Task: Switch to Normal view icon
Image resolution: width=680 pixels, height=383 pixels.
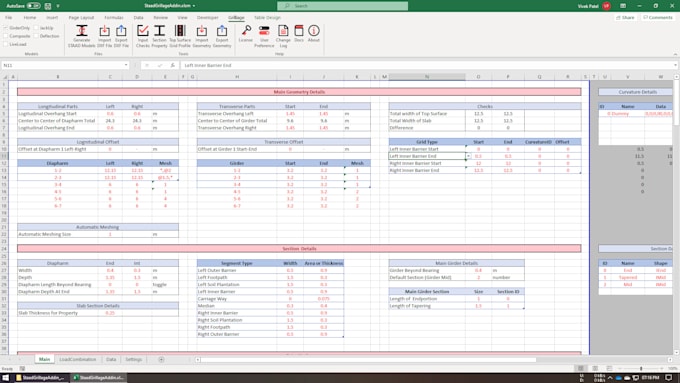Action: tap(580, 368)
